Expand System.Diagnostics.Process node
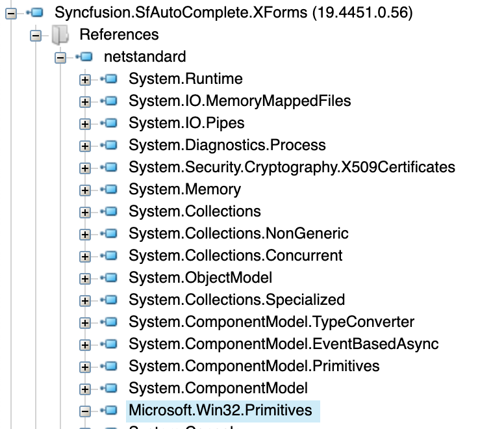 (85, 146)
